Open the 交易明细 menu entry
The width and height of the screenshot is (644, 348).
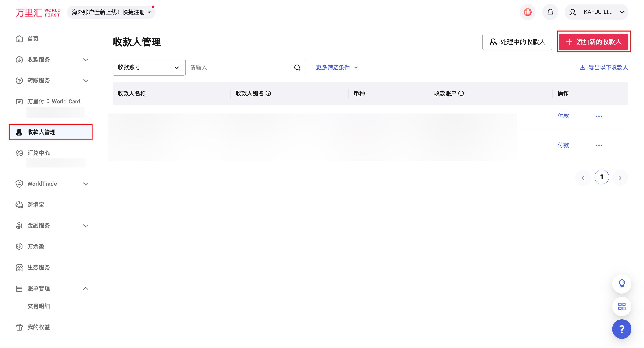pos(38,306)
